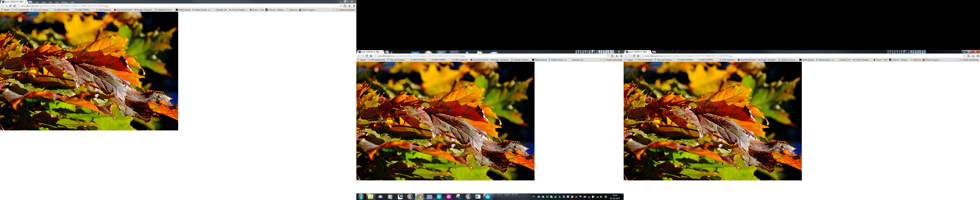Open 'Dustin home' bookmark in middle window
The height and width of the screenshot is (200, 980).
(558, 60)
